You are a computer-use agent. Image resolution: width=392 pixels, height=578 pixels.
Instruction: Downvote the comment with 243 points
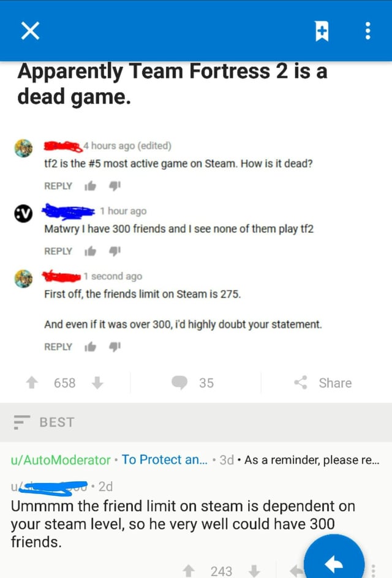click(x=254, y=571)
